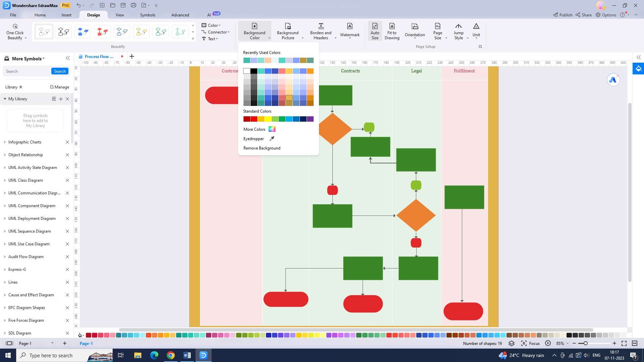Expand UML Class Diagram library
Viewport: 644px width, 362px height.
[5, 180]
